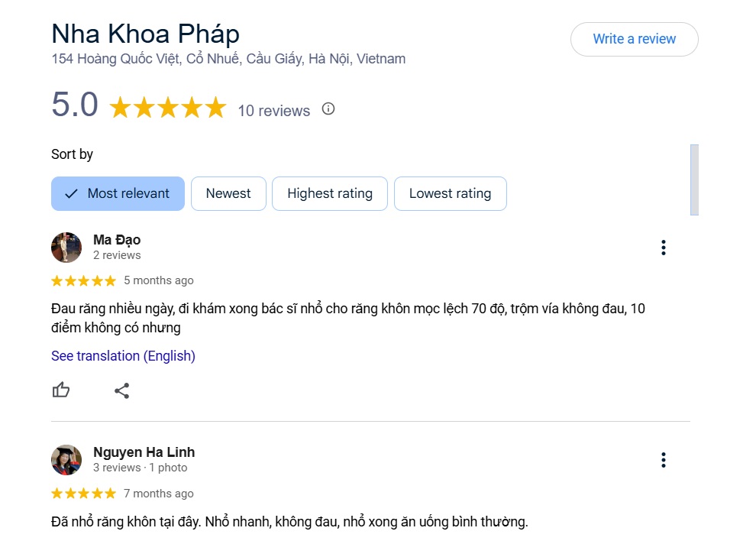
Task: Click the 10 reviews count text
Action: [273, 111]
